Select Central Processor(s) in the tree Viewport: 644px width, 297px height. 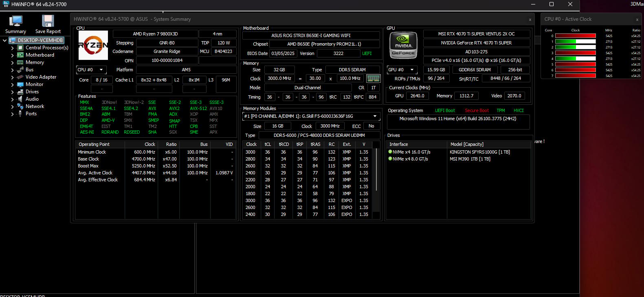(x=47, y=48)
